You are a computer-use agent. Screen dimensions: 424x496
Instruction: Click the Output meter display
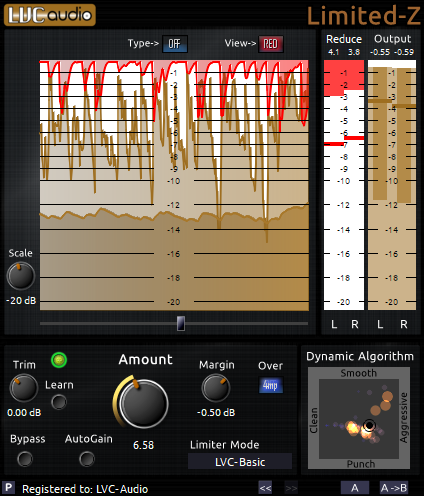coord(392,185)
